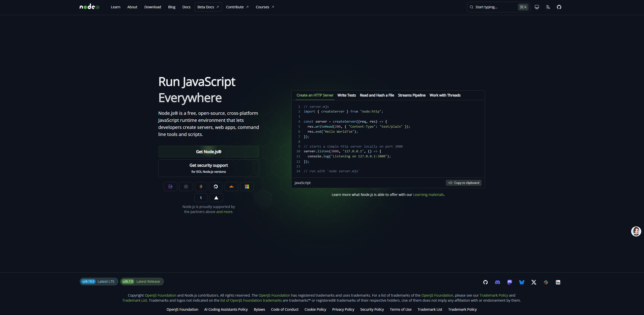Click the Cloudflare orange cloud partner logo
The image size is (644, 315).
[x=231, y=187]
